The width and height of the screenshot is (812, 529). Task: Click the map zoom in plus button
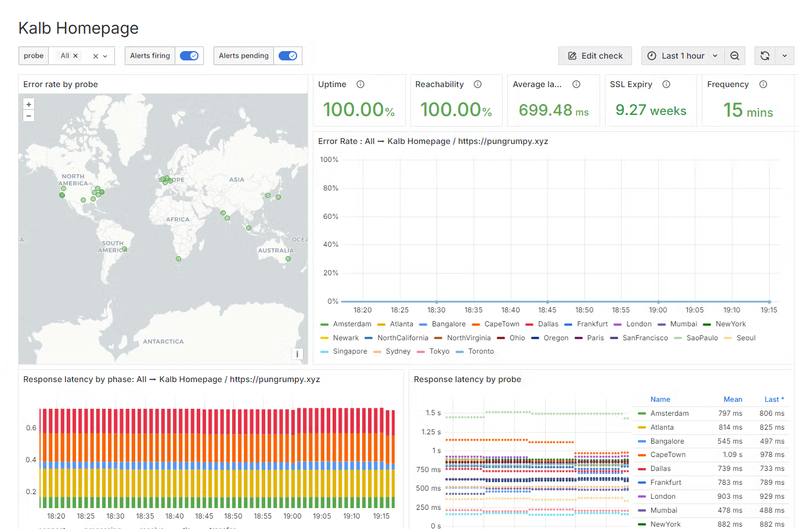click(x=28, y=105)
